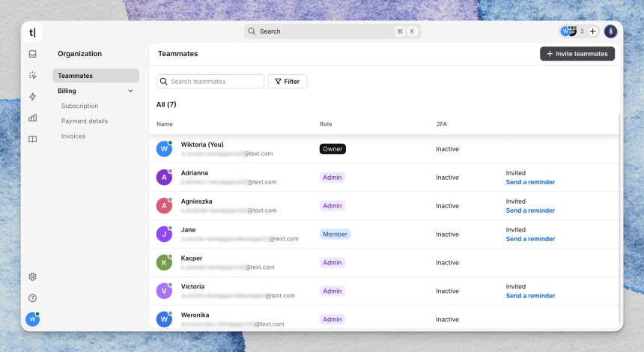Open the Filter button
Screen dimensions: 644x352
pyautogui.click(x=287, y=82)
